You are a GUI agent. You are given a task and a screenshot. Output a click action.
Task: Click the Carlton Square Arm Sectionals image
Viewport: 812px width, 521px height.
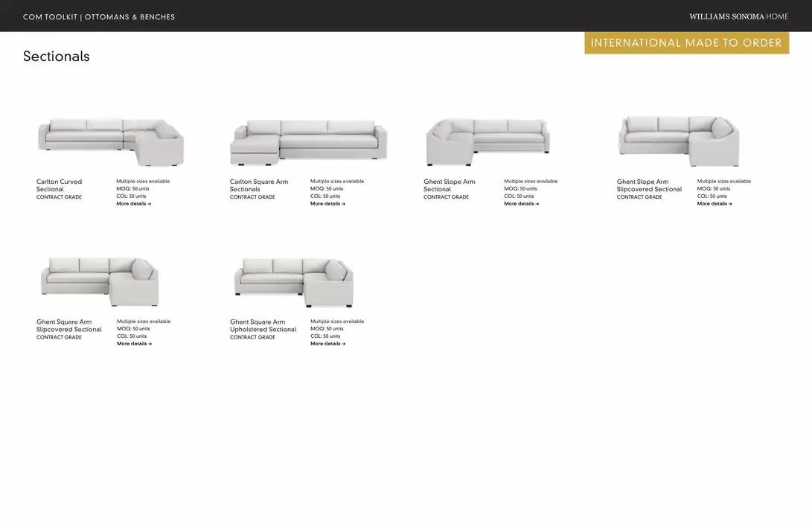pyautogui.click(x=308, y=142)
